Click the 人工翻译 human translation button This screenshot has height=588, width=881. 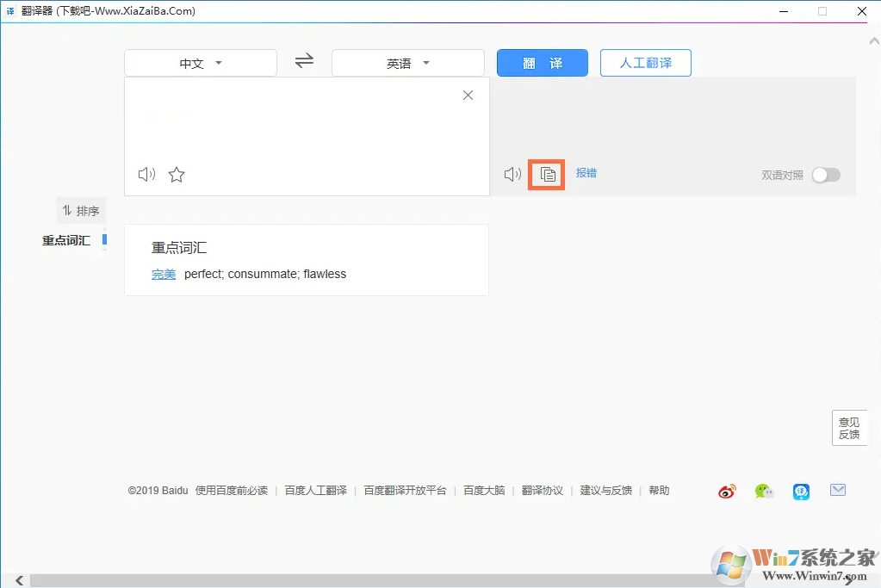click(644, 62)
